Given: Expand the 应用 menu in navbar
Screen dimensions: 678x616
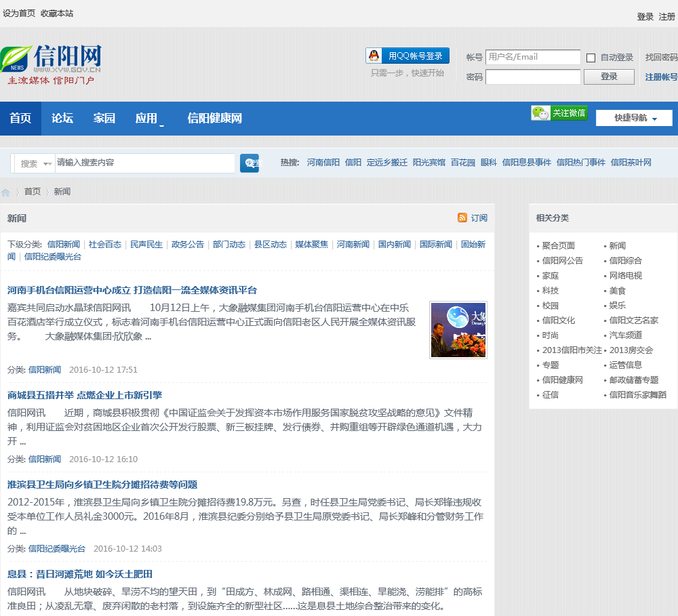Looking at the screenshot, I should (148, 119).
